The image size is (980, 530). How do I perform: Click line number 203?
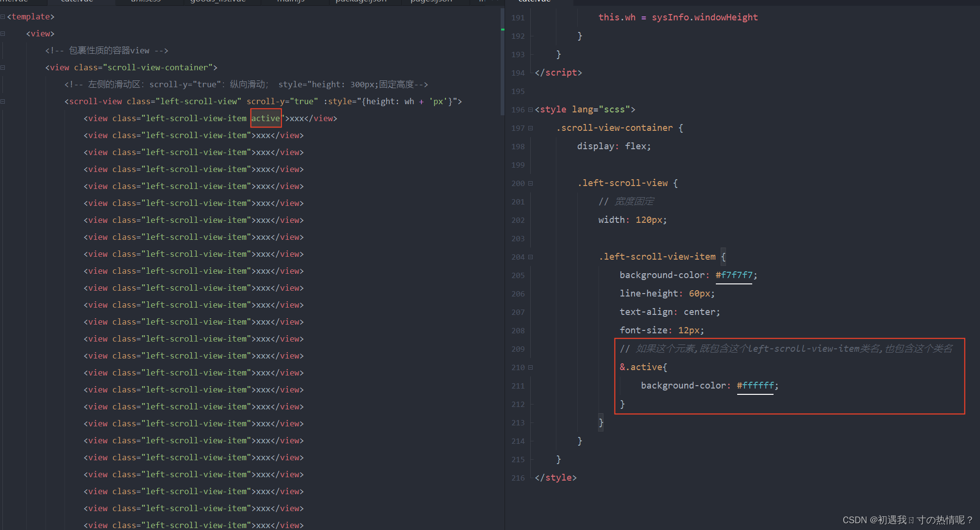click(518, 239)
